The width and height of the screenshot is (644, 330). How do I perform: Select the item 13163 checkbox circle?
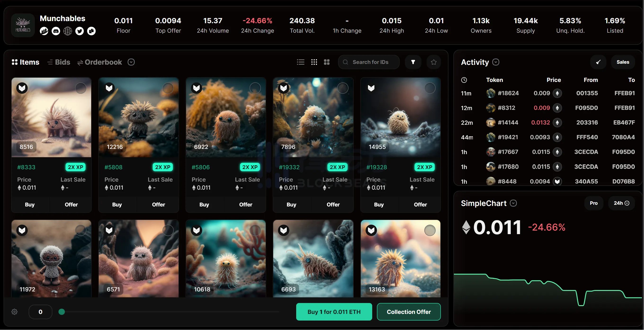[430, 230]
